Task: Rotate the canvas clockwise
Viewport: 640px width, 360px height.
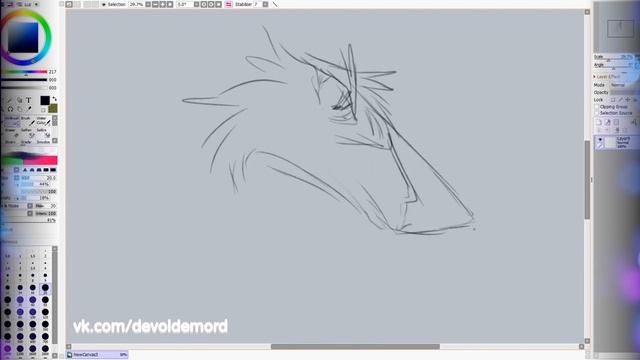Action: coord(211,4)
